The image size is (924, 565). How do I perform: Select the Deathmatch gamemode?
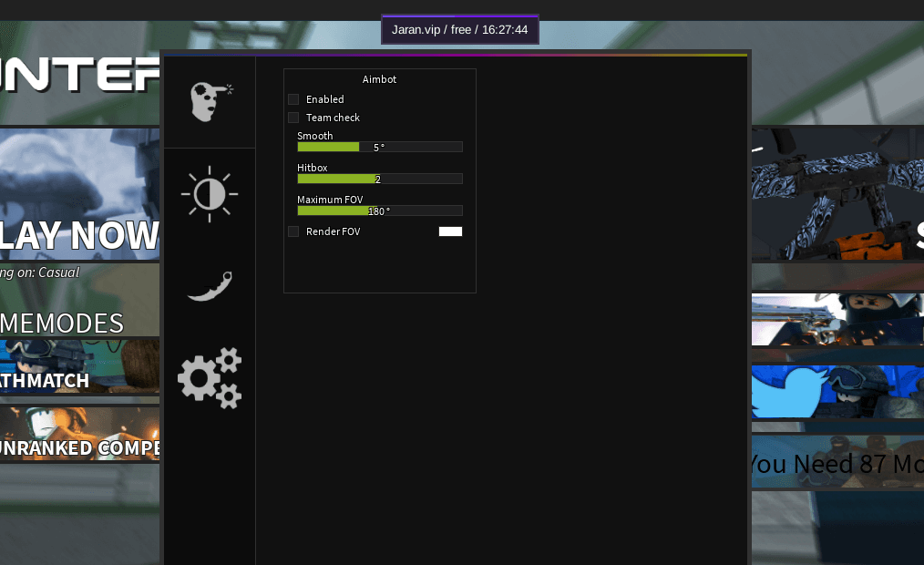point(79,366)
